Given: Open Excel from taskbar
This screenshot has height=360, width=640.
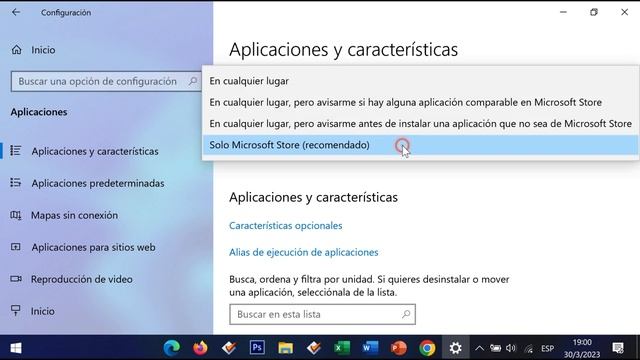Looking at the screenshot, I should (x=342, y=348).
